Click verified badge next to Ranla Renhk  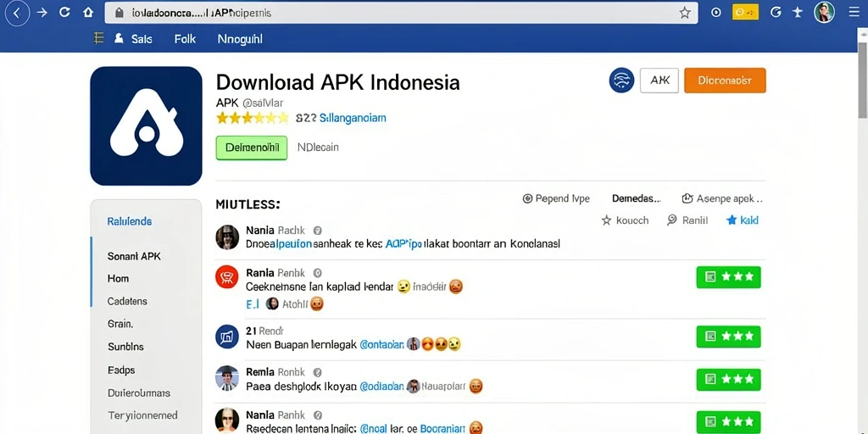pyautogui.click(x=318, y=272)
